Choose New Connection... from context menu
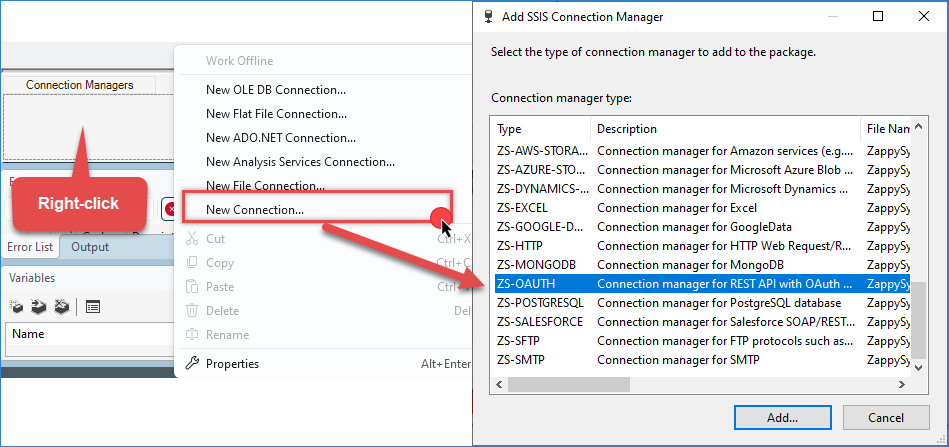Viewport: 949px width, 447px height. pos(255,210)
